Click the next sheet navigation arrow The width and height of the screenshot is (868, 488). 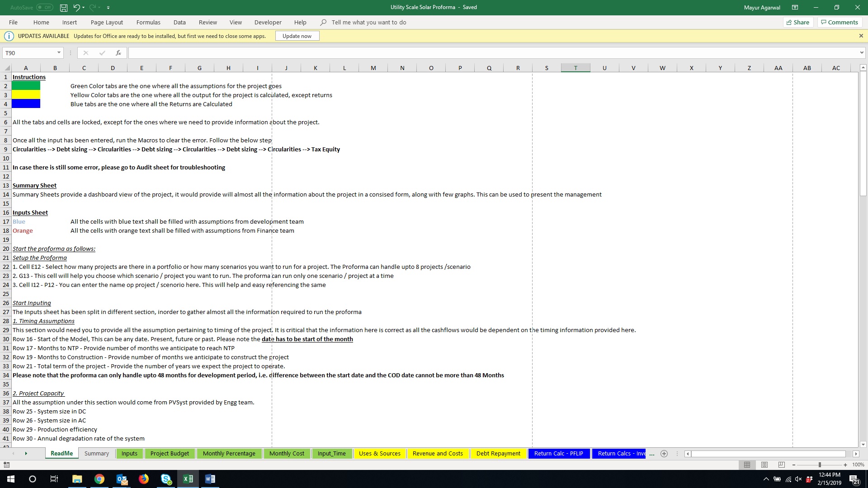pyautogui.click(x=26, y=454)
